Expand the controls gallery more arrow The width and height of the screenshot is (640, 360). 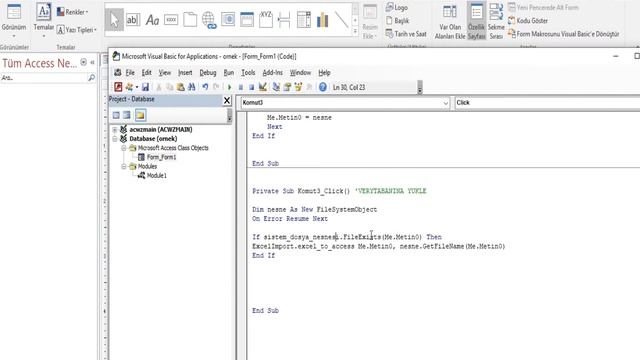[355, 31]
